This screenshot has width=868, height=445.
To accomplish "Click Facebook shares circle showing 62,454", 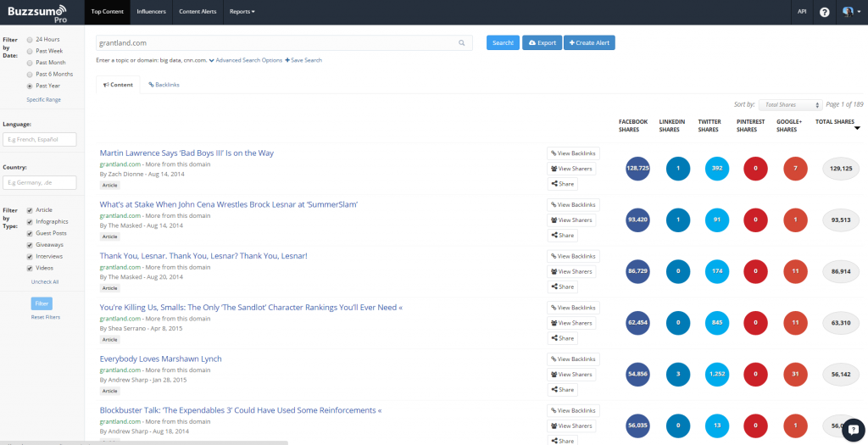I will (637, 323).
